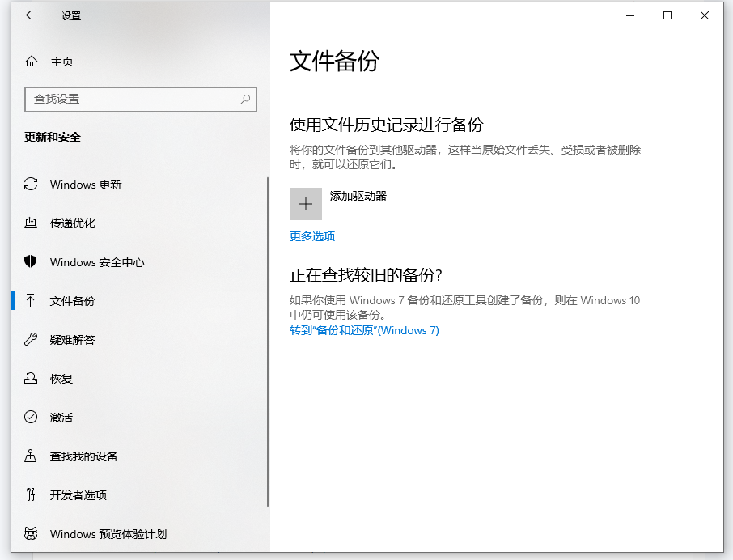Go back with the back arrow icon
Screen dimensions: 733x560
pos(31,15)
